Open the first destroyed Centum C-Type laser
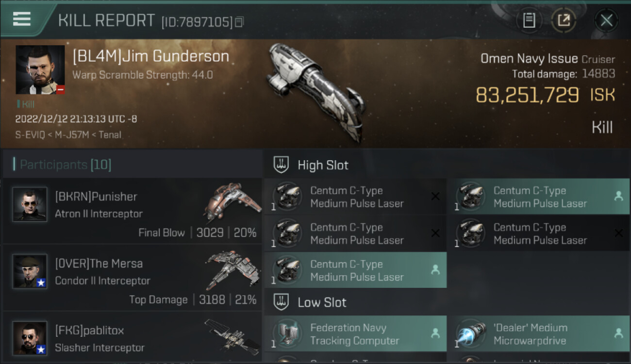The height and width of the screenshot is (364, 631). (x=355, y=197)
